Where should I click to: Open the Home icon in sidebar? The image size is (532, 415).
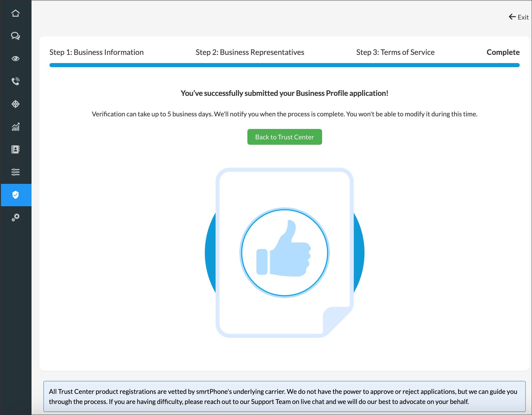[15, 13]
